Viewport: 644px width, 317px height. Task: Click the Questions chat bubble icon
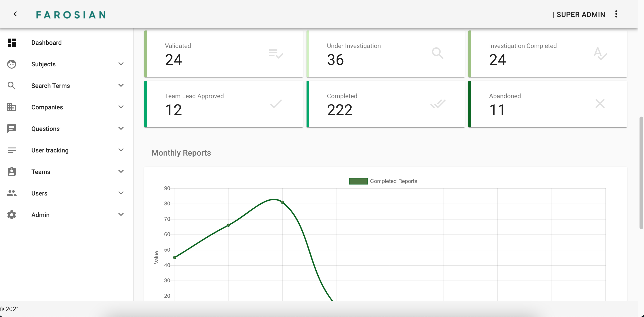pyautogui.click(x=11, y=129)
